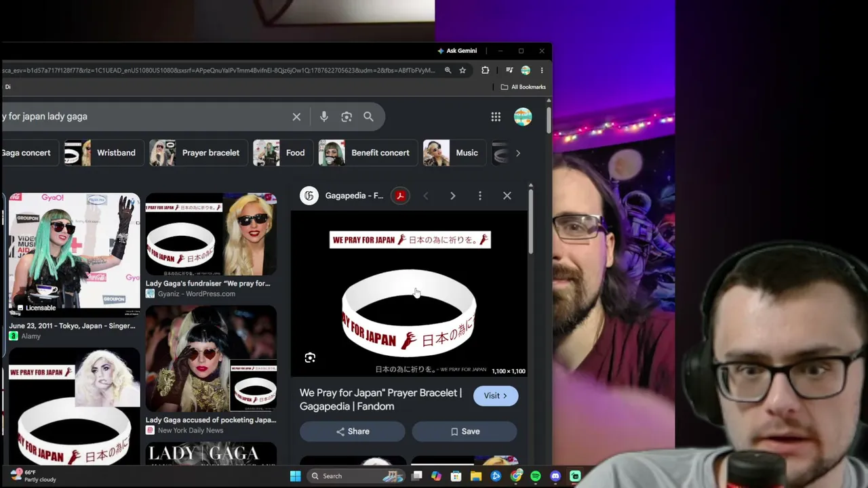Search by image with Google Lens icon
Viewport: 868px width, 488px height.
(x=347, y=117)
